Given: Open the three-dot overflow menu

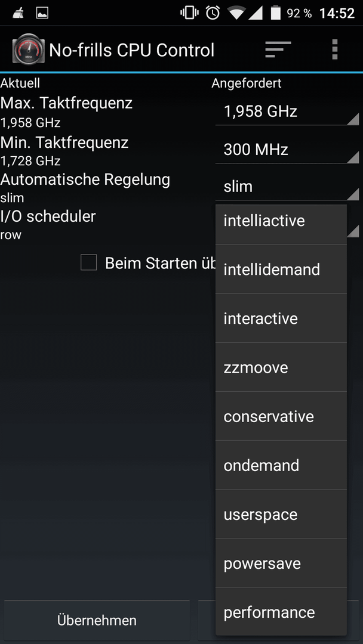Looking at the screenshot, I should pos(334,49).
